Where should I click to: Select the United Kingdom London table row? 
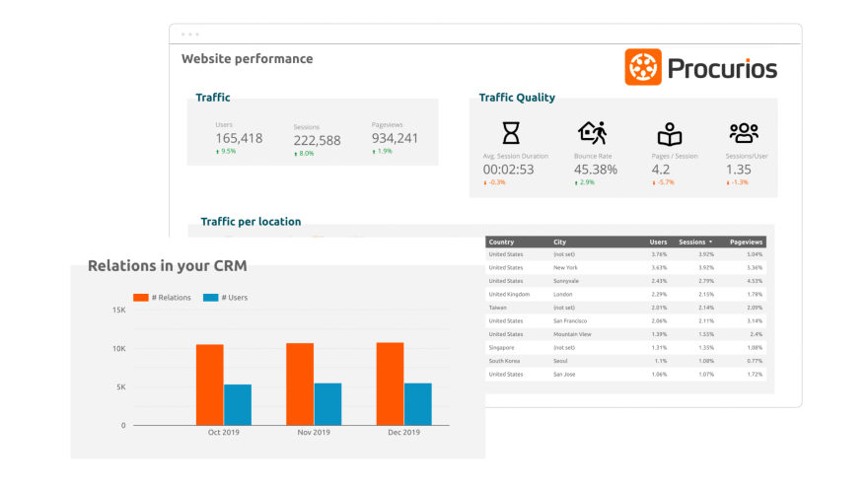[x=625, y=294]
